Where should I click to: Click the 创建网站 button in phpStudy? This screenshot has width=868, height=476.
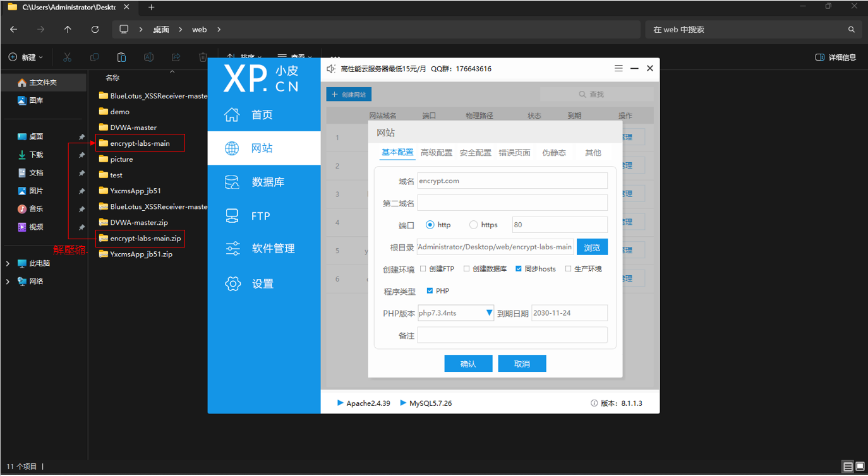tap(349, 95)
